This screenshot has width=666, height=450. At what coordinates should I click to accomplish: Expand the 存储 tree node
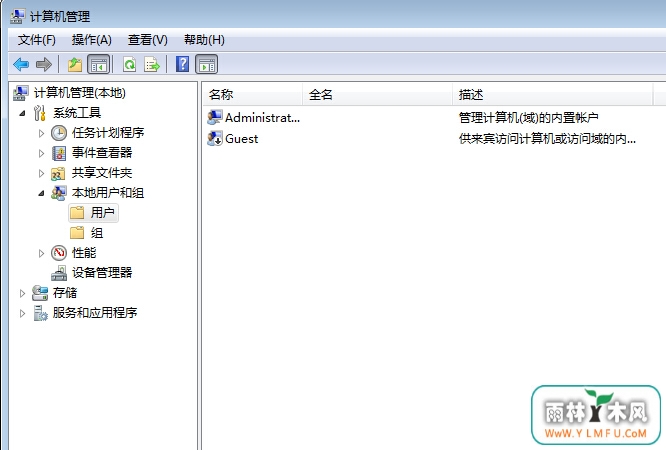pyautogui.click(x=23, y=293)
